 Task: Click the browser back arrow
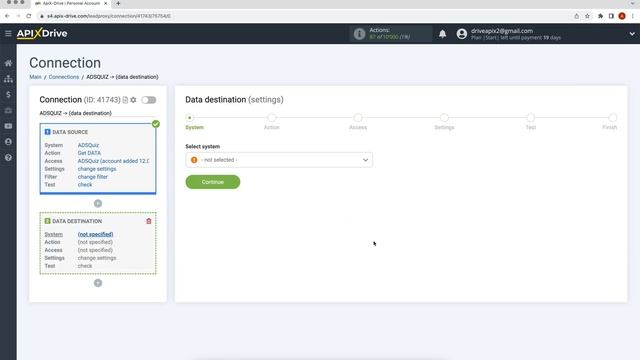point(7,16)
